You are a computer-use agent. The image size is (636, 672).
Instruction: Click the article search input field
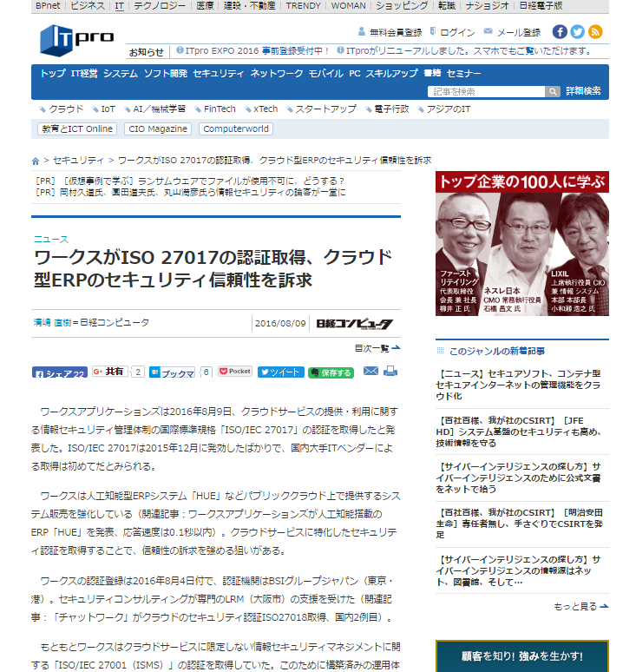point(486,91)
